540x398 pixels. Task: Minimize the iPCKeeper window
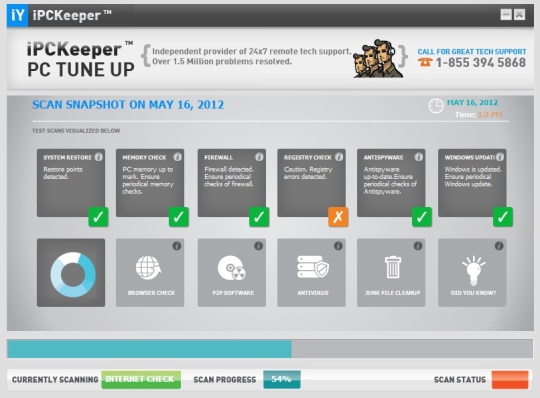506,14
